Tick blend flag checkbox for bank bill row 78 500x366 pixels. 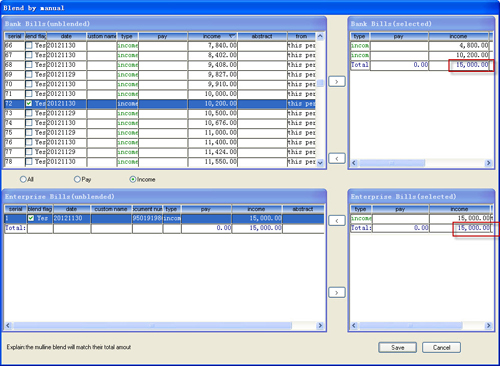coord(29,162)
